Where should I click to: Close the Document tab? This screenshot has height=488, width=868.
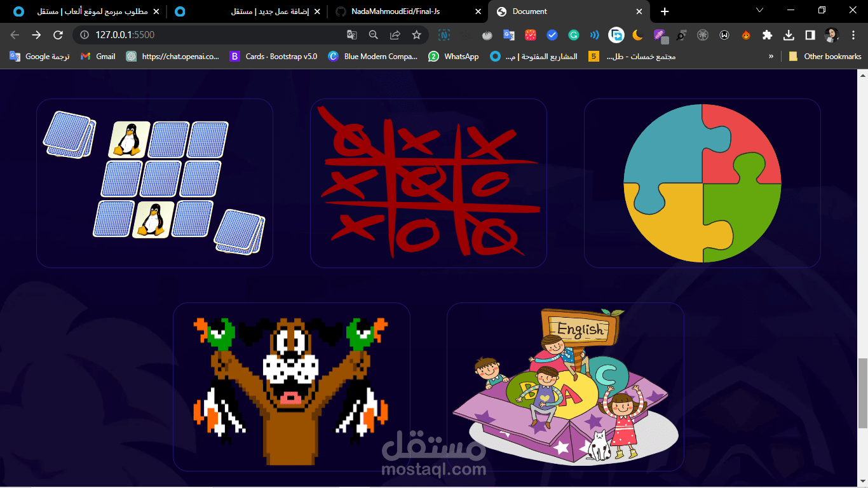coord(639,11)
